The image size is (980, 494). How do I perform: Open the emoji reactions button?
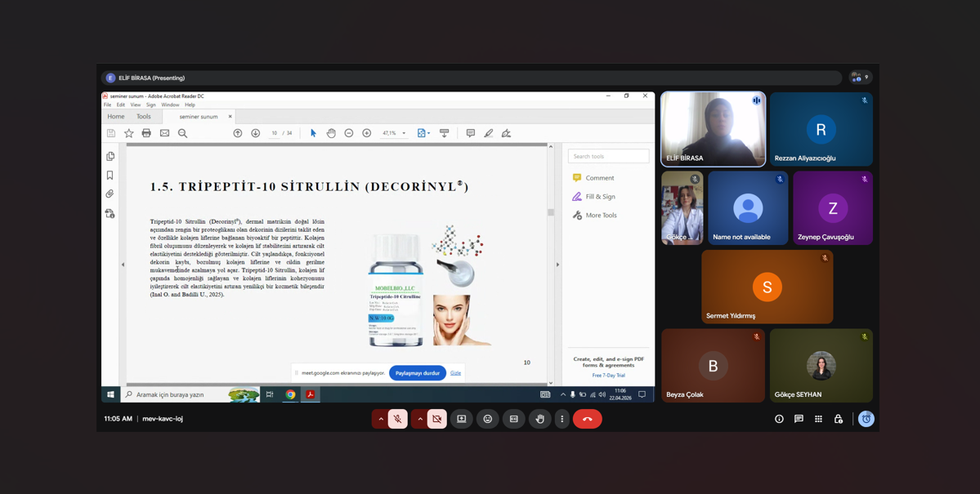pyautogui.click(x=488, y=419)
